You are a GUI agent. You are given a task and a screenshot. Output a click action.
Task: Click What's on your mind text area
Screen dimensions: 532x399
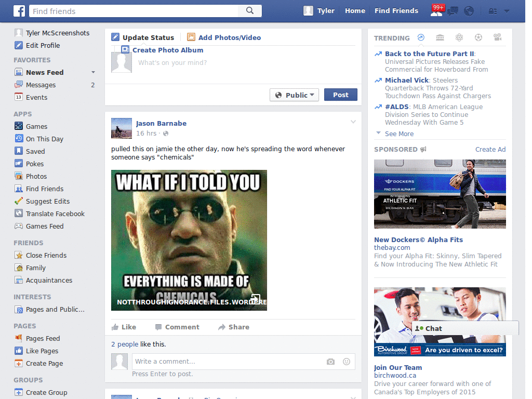tap(246, 63)
